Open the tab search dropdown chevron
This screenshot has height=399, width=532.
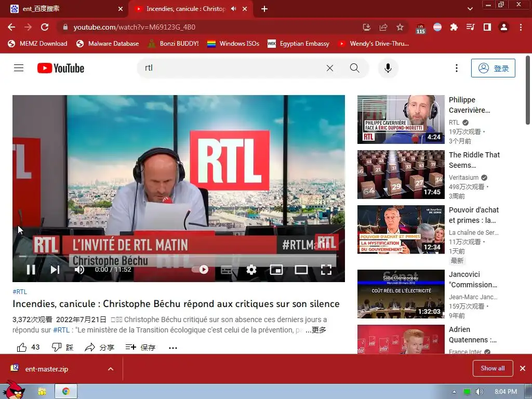(x=470, y=9)
